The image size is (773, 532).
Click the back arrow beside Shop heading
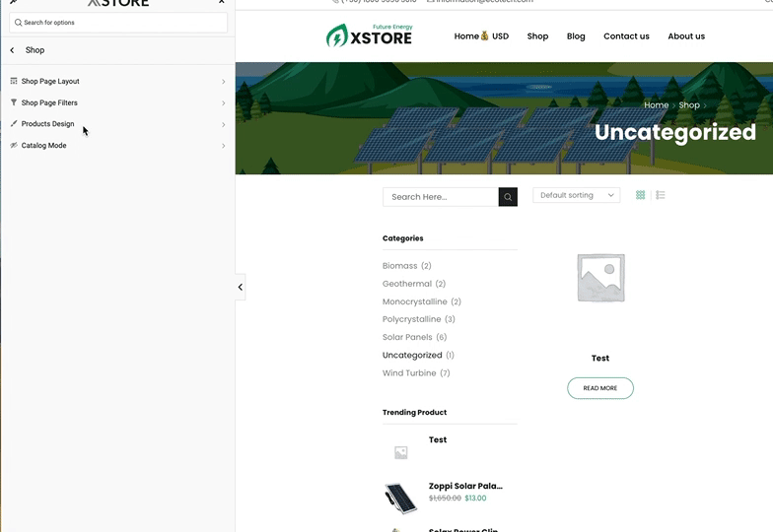12,50
